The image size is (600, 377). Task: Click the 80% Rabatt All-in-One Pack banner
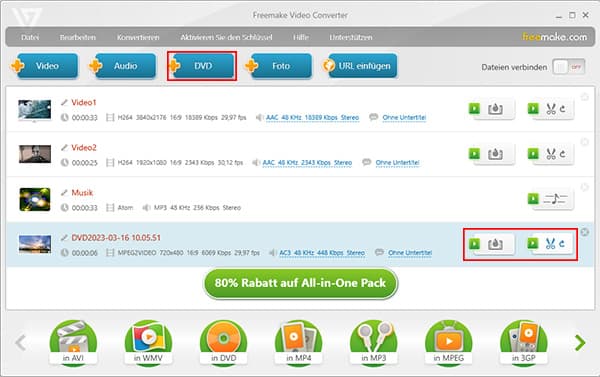pyautogui.click(x=300, y=284)
